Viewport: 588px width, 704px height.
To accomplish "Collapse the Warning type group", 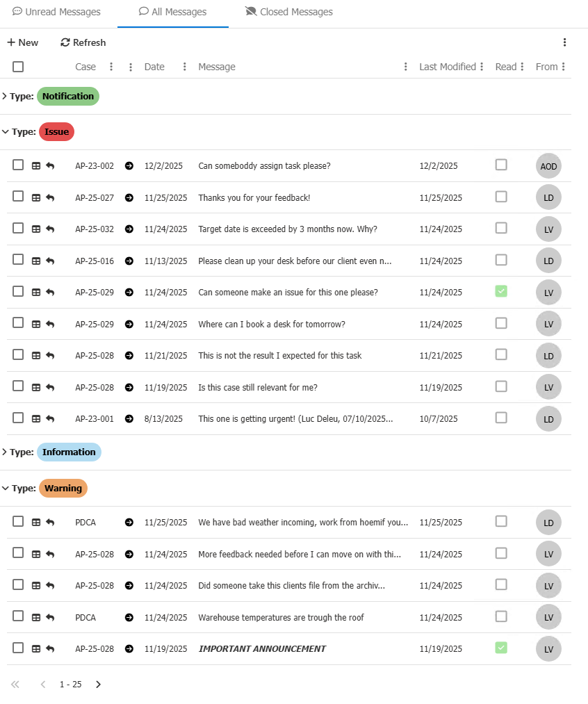I will pyautogui.click(x=6, y=488).
